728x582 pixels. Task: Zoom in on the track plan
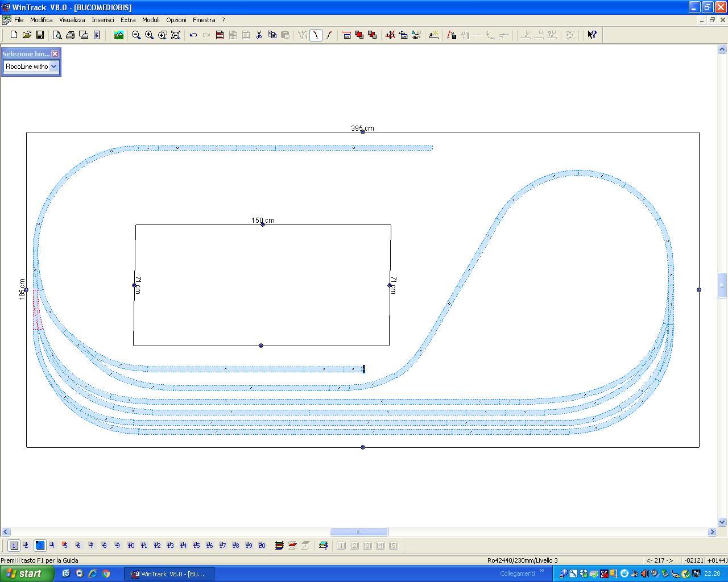pos(149,35)
